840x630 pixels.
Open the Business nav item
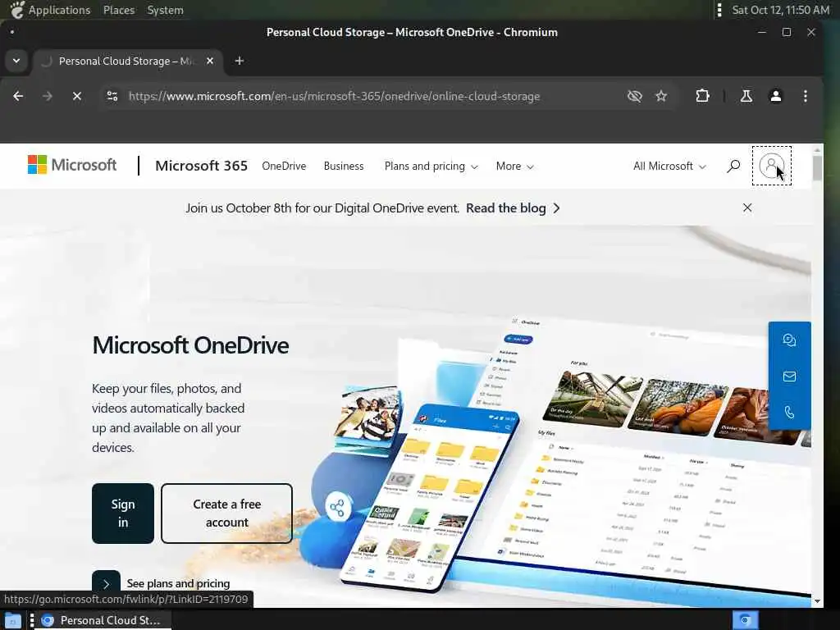coord(344,166)
